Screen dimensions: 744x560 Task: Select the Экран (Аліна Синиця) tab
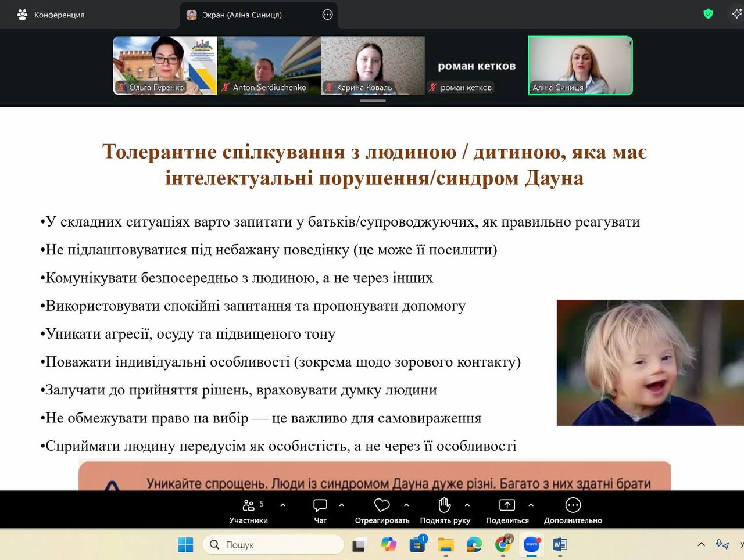tap(242, 15)
